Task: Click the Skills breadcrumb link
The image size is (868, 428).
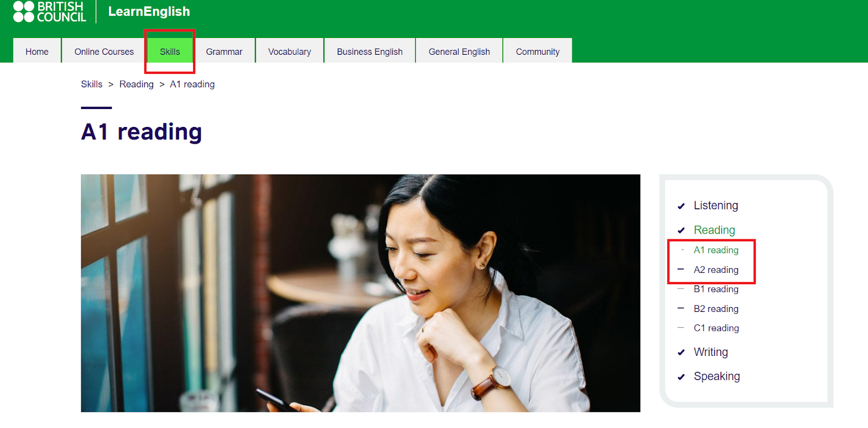Action: click(92, 84)
